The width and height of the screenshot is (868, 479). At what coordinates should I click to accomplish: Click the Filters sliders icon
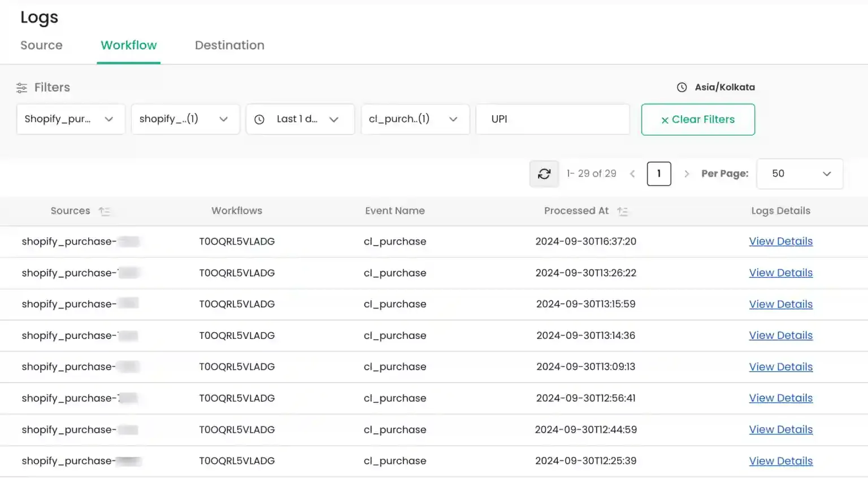[21, 88]
